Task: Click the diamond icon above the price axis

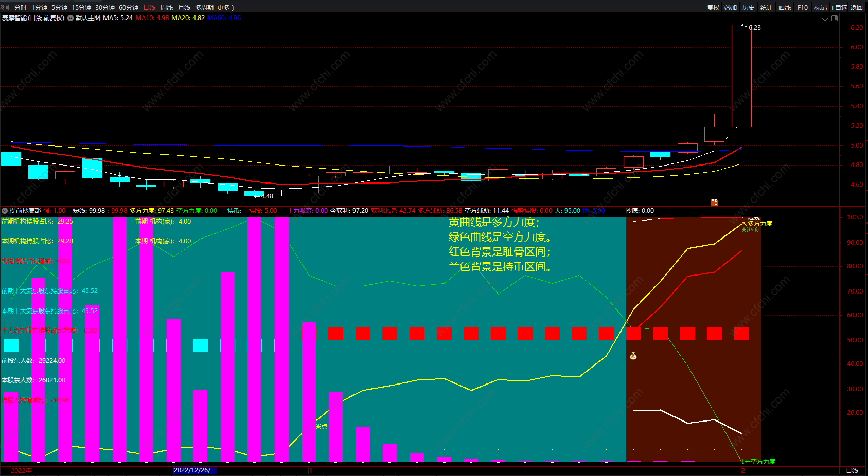Action: click(825, 18)
